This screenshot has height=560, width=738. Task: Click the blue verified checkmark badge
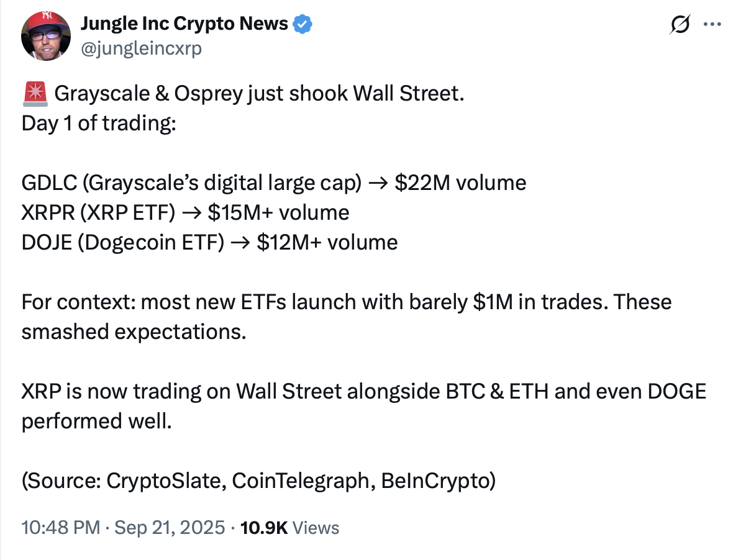point(302,24)
